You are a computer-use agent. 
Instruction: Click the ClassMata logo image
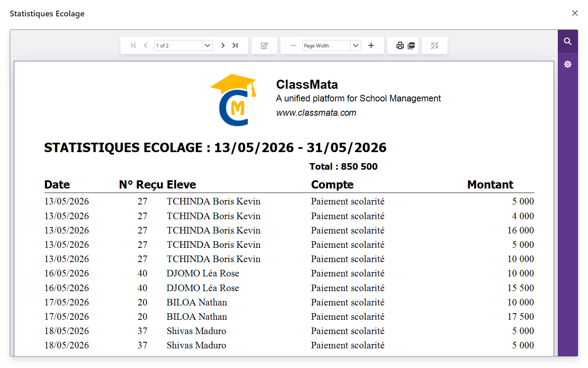(x=234, y=100)
